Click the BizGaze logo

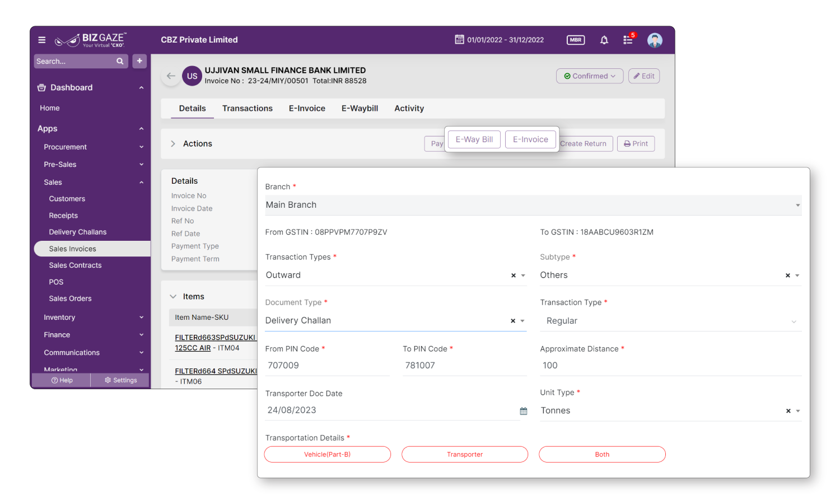point(91,40)
